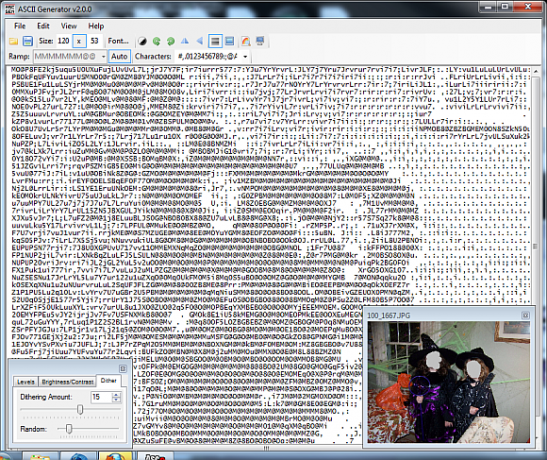
Task: Adjust the Dithering Amount slider
Action: click(x=80, y=409)
